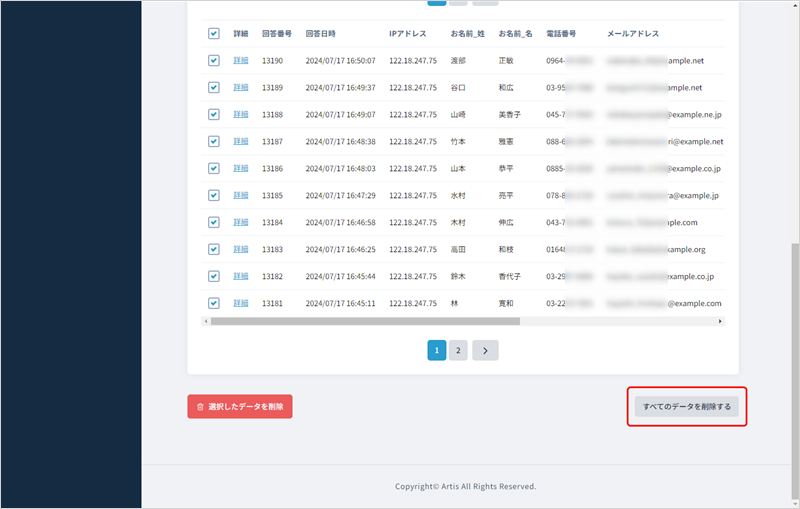
Task: Open 詳細 link for response 13187
Action: click(240, 142)
